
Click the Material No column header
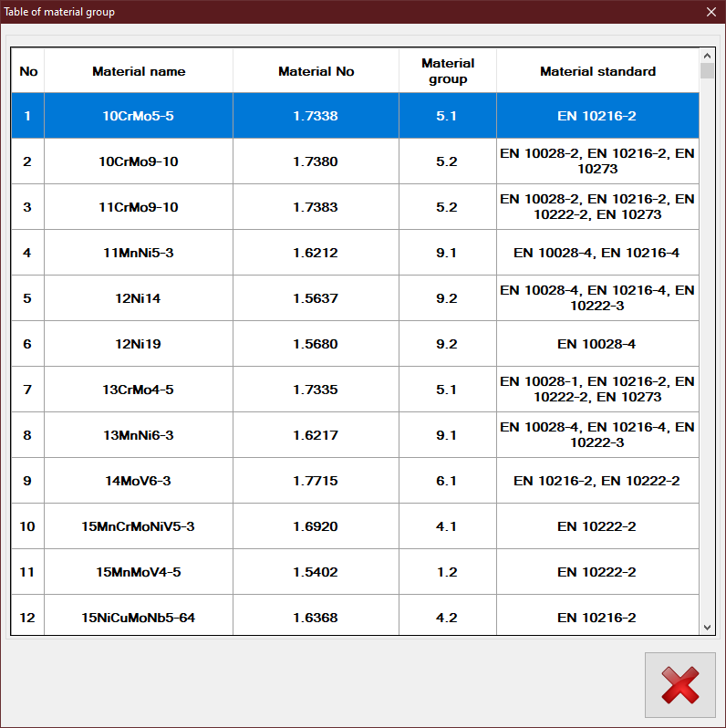[x=316, y=71]
